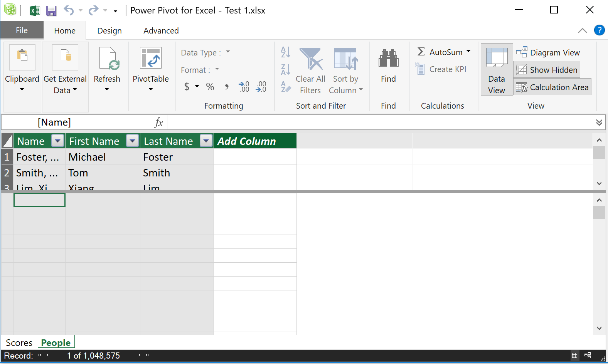
Task: Collapse the ribbon with the chevron
Action: click(582, 30)
